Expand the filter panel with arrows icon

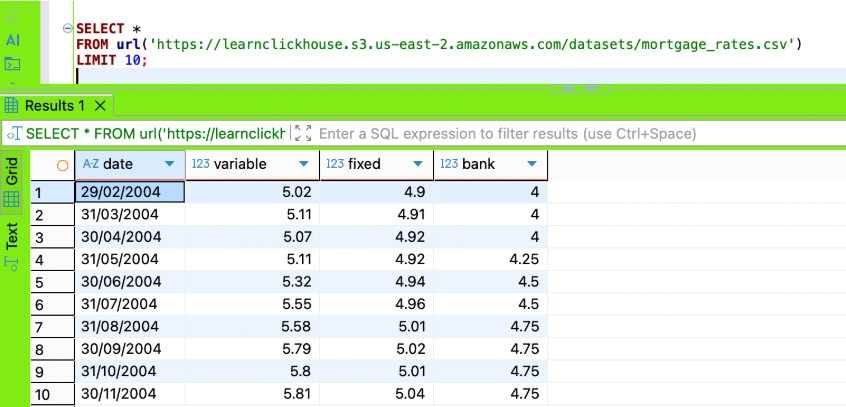[305, 133]
